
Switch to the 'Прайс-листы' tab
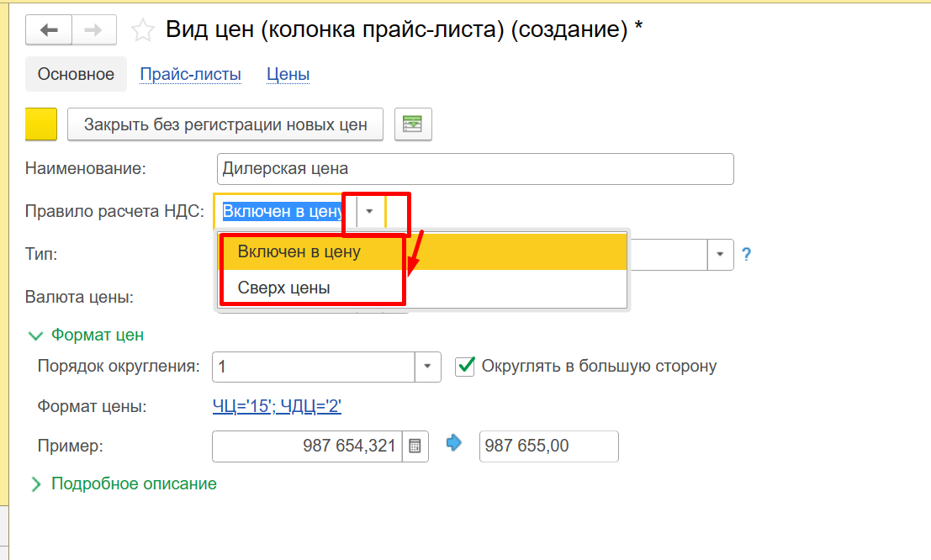[x=190, y=74]
